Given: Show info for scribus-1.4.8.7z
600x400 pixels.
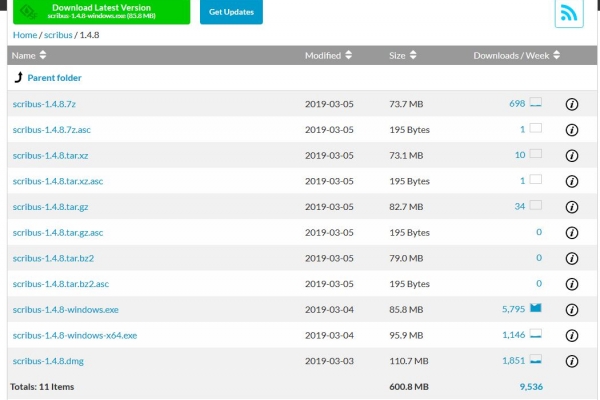Looking at the screenshot, I should (572, 104).
